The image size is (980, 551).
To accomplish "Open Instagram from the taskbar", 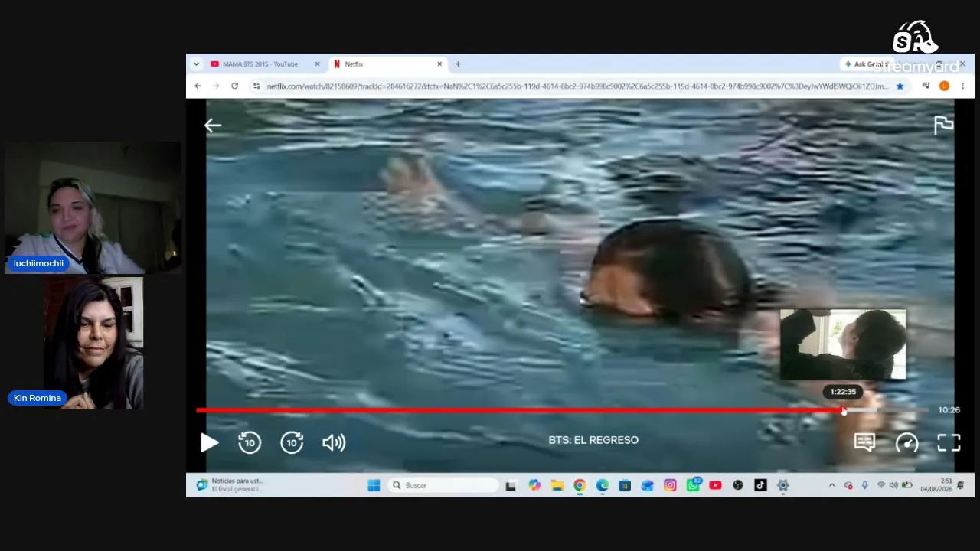I will (670, 485).
